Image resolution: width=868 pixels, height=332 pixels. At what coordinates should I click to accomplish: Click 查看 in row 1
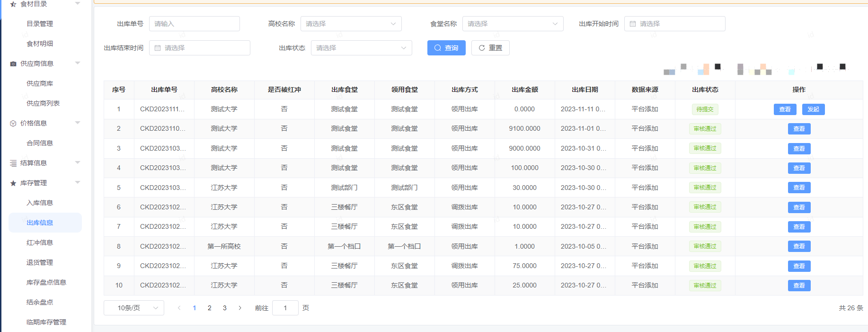pyautogui.click(x=785, y=109)
